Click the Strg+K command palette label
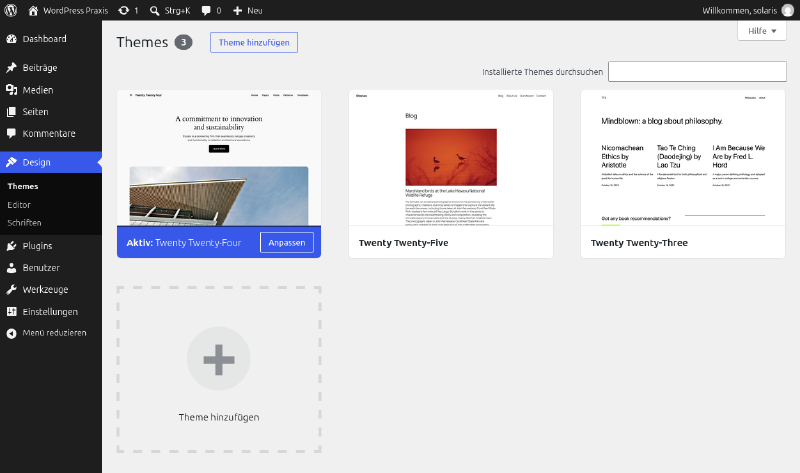 177,11
